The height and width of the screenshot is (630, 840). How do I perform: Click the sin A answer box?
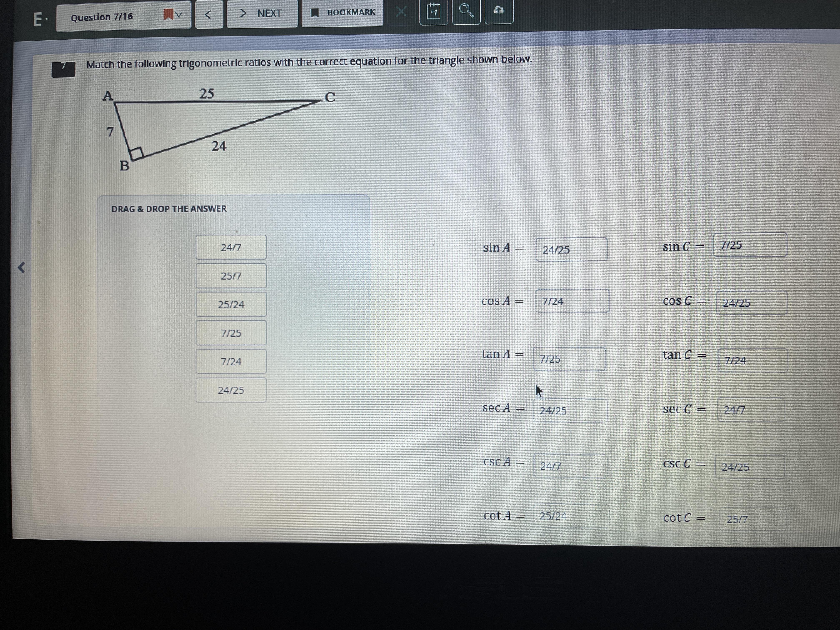coord(571,250)
